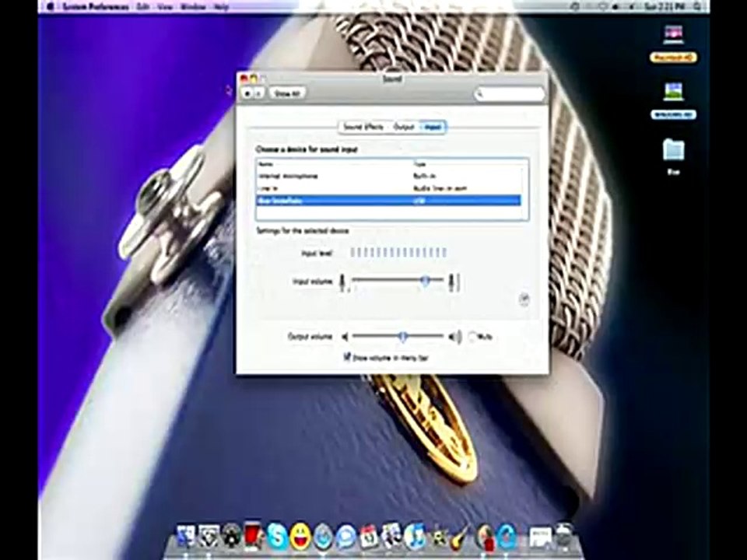
Task: Open the System Preferences menu
Action: 95,7
